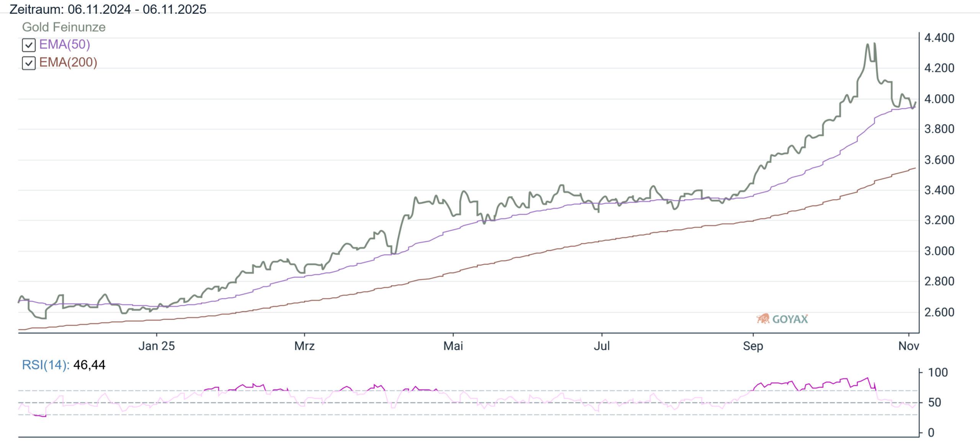This screenshot has height=441, width=980.
Task: Click the Mai date axis label
Action: 453,346
